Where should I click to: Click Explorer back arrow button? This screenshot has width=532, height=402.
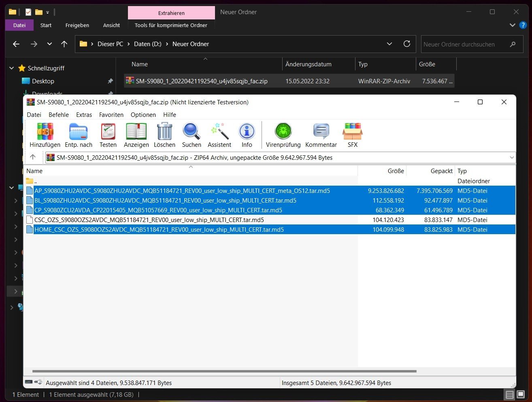click(x=16, y=44)
